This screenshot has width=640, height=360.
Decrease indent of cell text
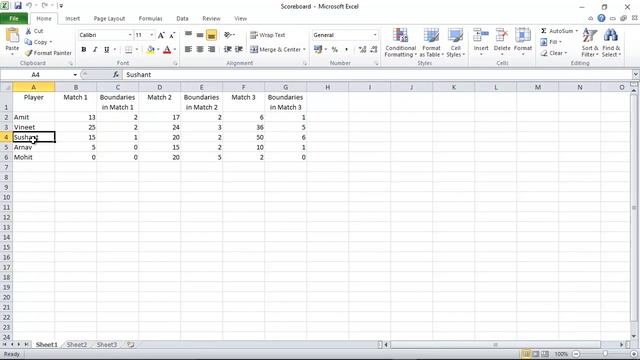(228, 49)
